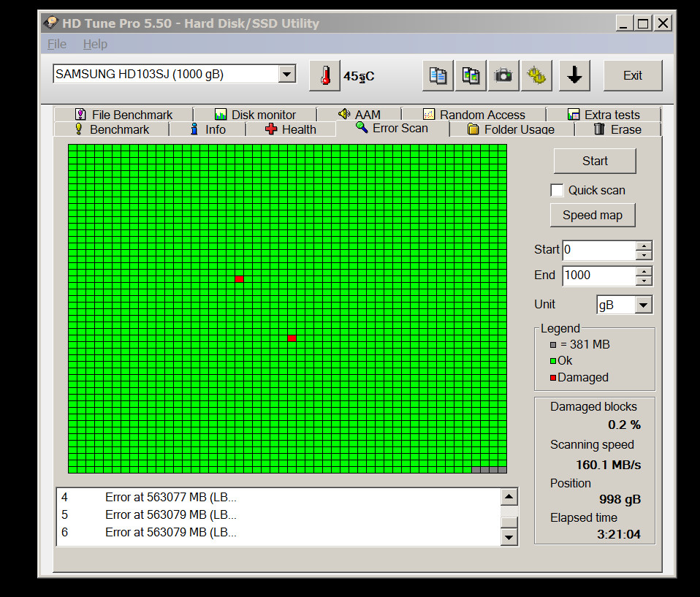Click the copy screenshot to clipboard icon
Image resolution: width=700 pixels, height=597 pixels.
tap(471, 76)
